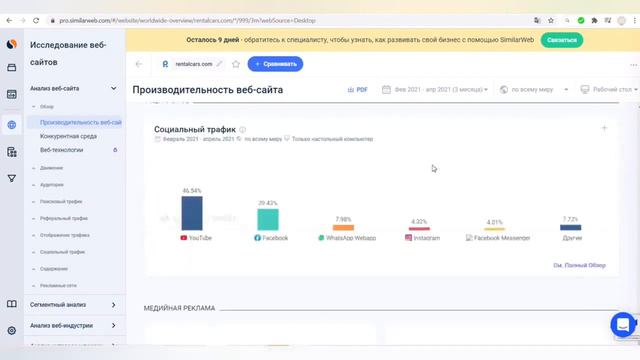The height and width of the screenshot is (360, 640).
Task: Click the translate page icon in address bar
Action: (x=537, y=20)
